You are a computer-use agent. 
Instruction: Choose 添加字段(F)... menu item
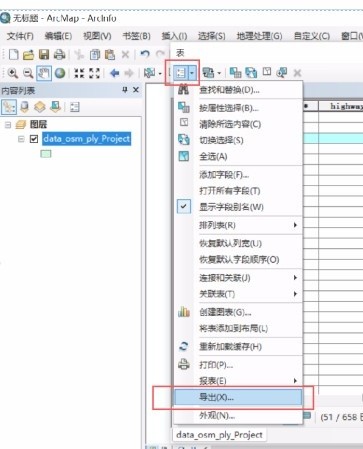coord(238,175)
